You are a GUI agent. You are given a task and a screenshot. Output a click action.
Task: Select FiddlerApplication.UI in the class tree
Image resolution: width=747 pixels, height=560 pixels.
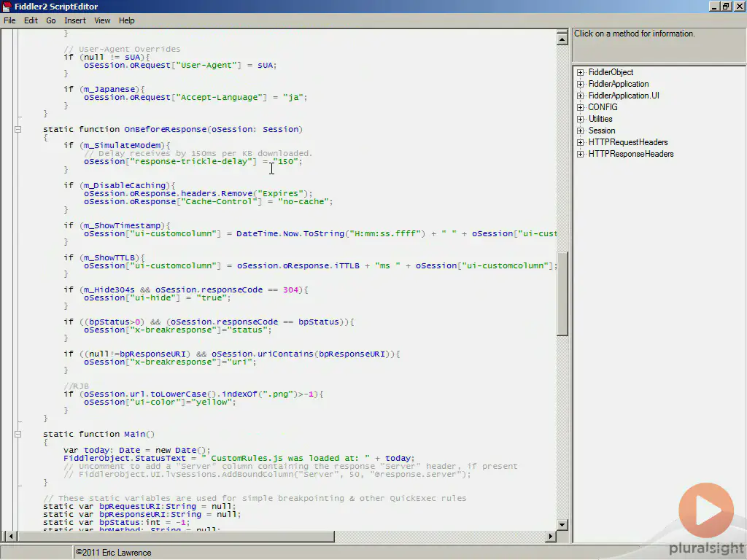(624, 96)
